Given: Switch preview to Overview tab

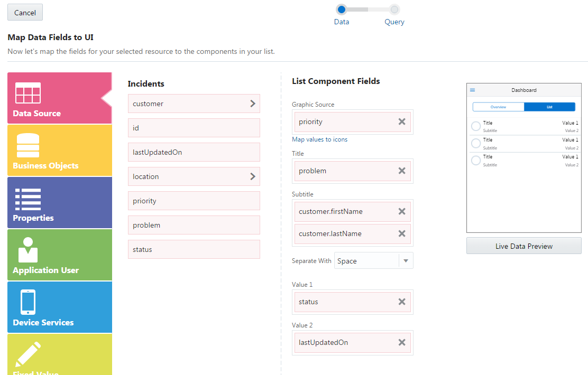Looking at the screenshot, I should click(498, 107).
